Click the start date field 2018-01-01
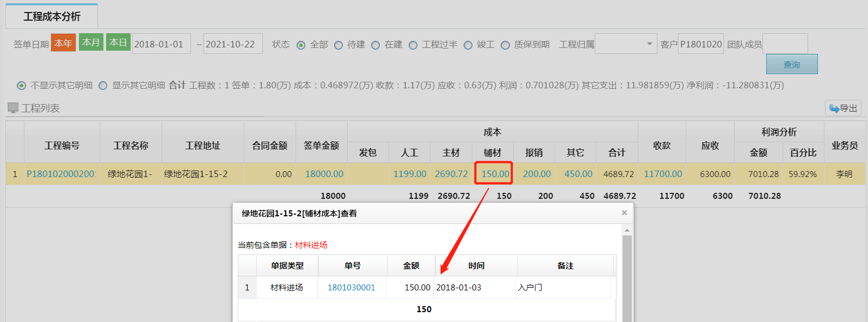The height and width of the screenshot is (322, 868). pos(161,44)
